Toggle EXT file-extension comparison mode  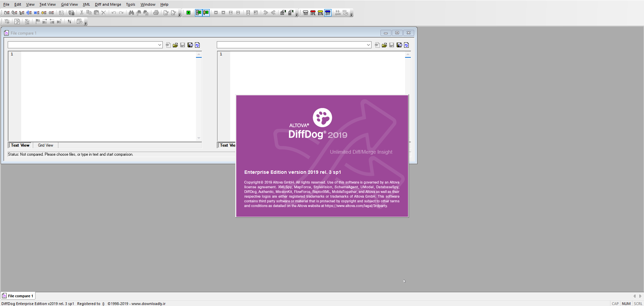click(328, 13)
